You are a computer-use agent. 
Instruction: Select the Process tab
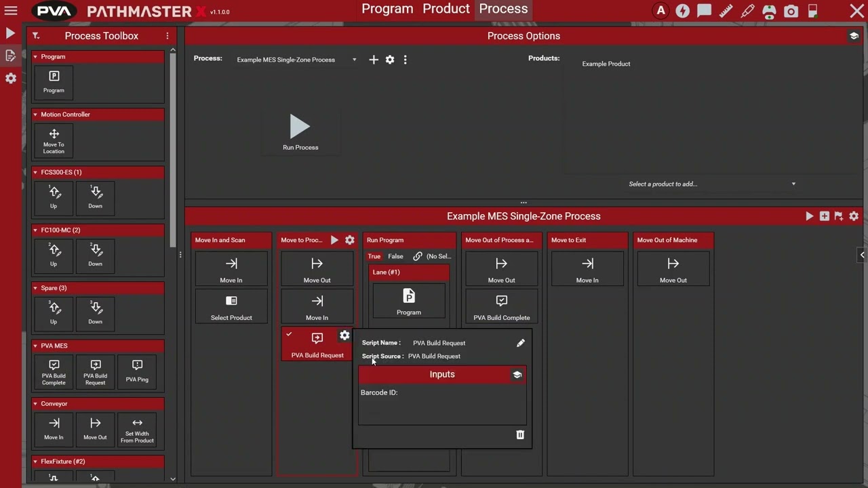coord(503,9)
